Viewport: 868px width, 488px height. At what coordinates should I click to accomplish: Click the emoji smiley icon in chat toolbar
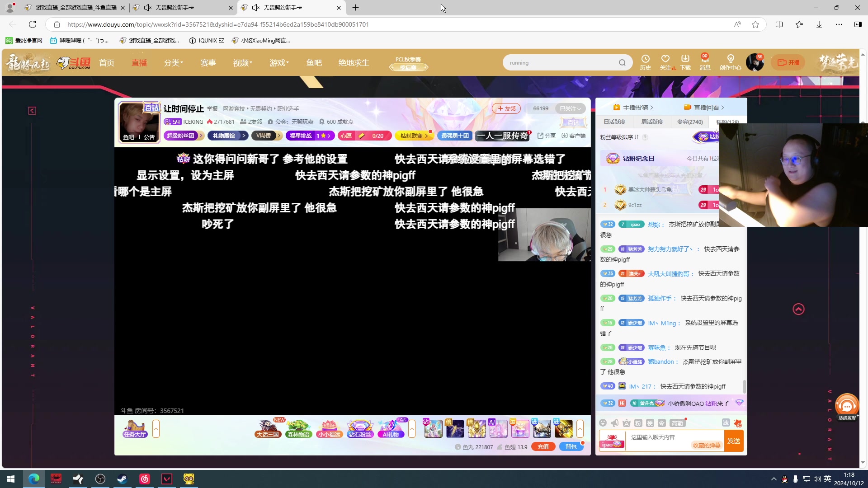pyautogui.click(x=603, y=423)
